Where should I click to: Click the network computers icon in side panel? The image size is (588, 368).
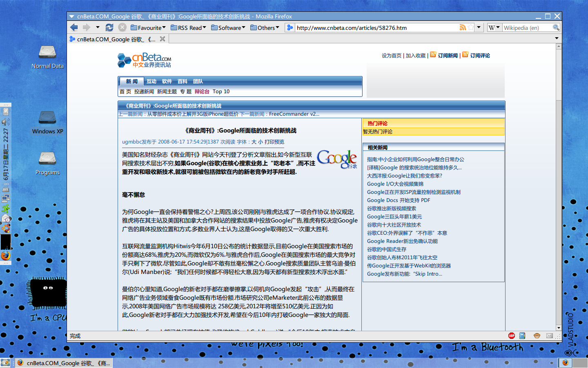coord(5,198)
